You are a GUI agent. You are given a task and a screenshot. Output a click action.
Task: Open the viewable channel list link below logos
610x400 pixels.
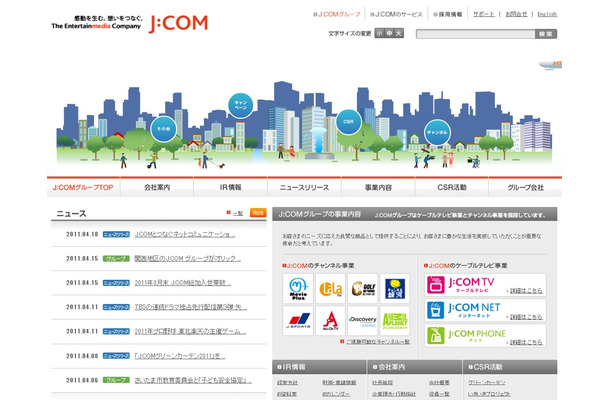[x=378, y=342]
